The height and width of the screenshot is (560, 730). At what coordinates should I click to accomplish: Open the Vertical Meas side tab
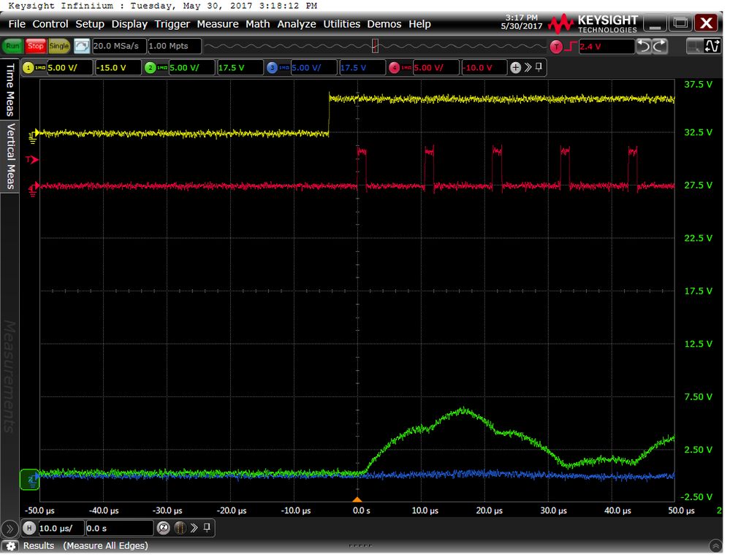9,156
